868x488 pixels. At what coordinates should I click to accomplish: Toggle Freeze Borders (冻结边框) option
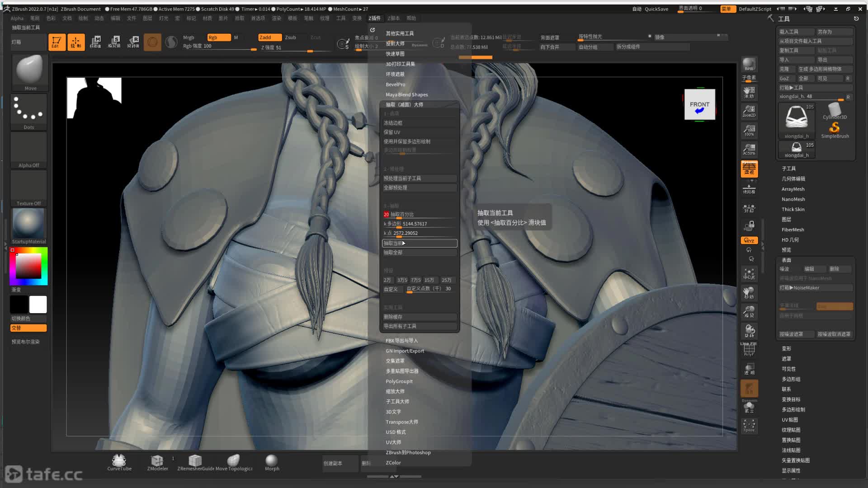tap(420, 123)
